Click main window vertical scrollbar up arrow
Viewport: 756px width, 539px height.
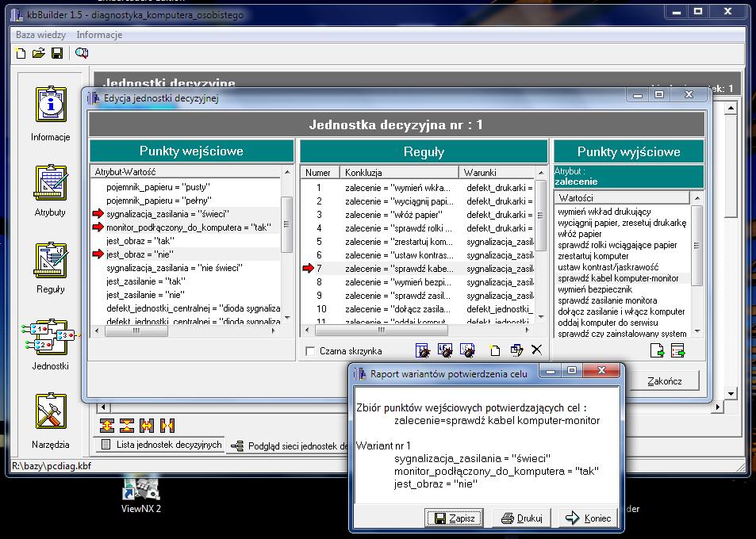click(x=731, y=109)
